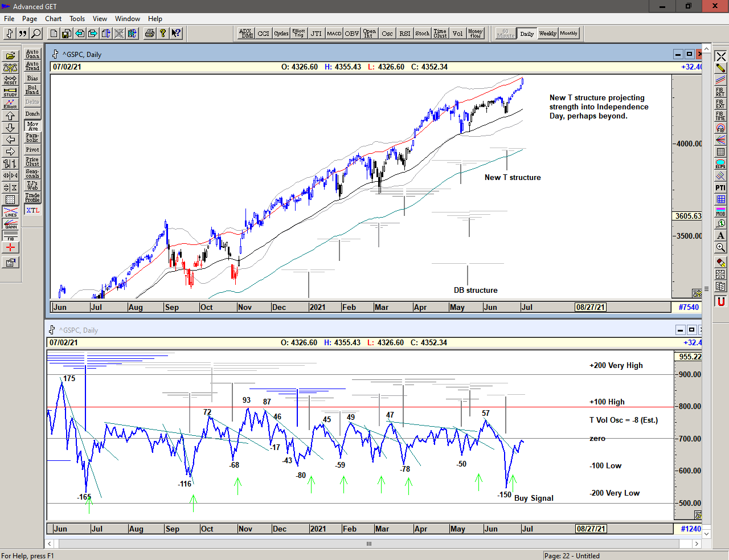The height and width of the screenshot is (560, 729).
Task: Open the Tools menu
Action: click(x=77, y=19)
